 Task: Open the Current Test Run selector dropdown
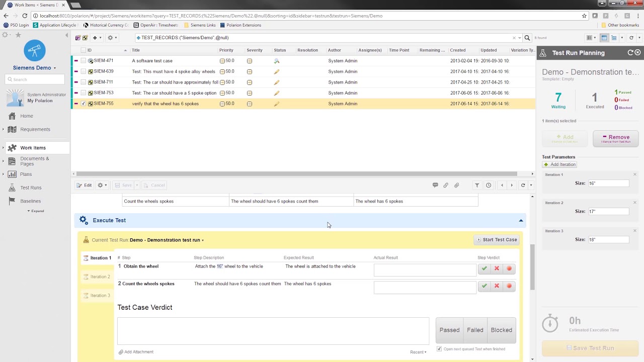[x=167, y=240]
